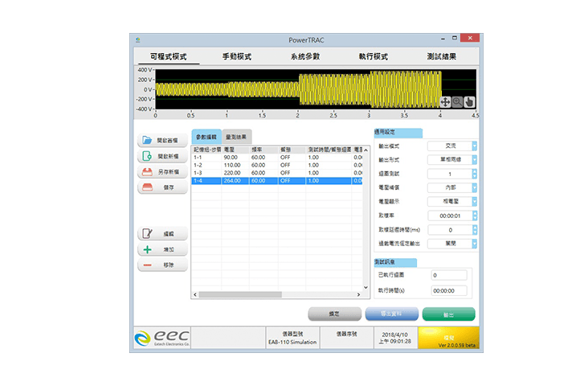This screenshot has height=386, width=588.
Task: Click the table's scroll-left arrow
Action: tap(195, 295)
